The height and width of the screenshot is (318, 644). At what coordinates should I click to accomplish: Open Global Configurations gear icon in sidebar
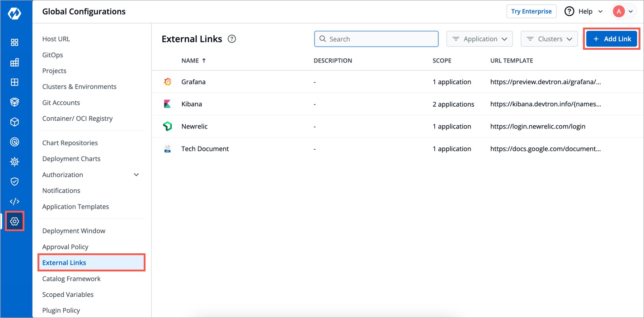14,221
